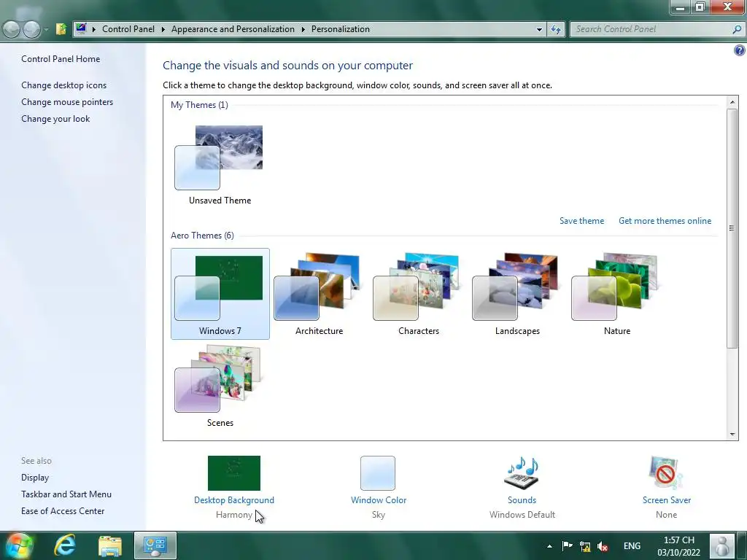Click the My Themes (1) group header

[199, 105]
